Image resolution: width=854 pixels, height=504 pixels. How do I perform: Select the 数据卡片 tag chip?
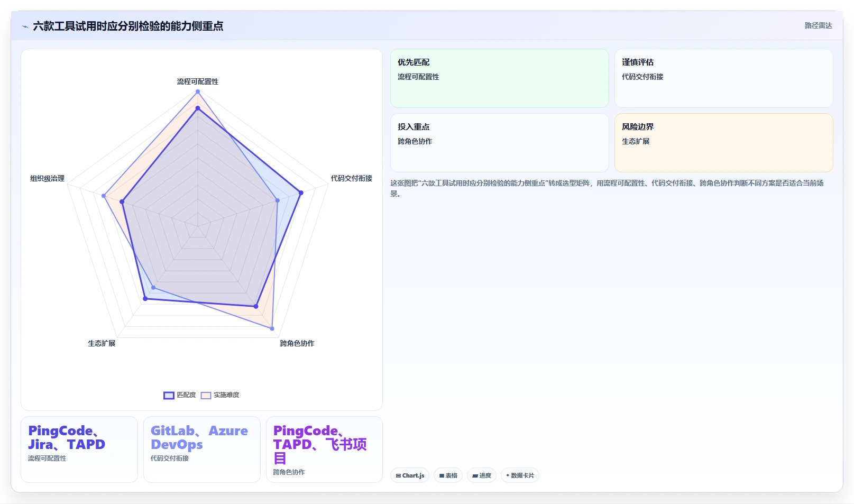tap(520, 475)
